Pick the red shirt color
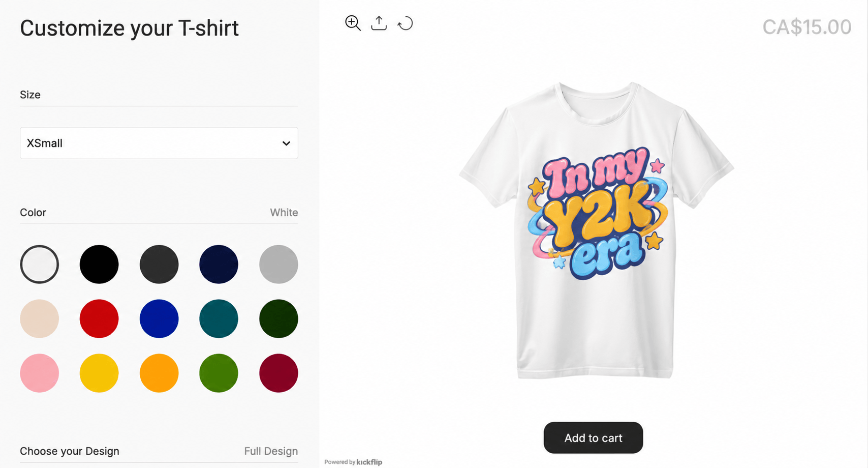This screenshot has height=468, width=868. coord(99,319)
